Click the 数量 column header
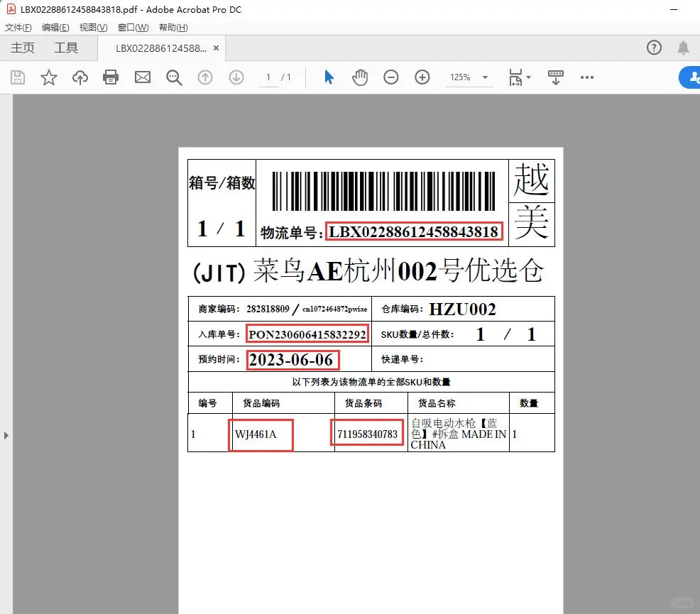Screen dimensions: 700x614 (529, 403)
